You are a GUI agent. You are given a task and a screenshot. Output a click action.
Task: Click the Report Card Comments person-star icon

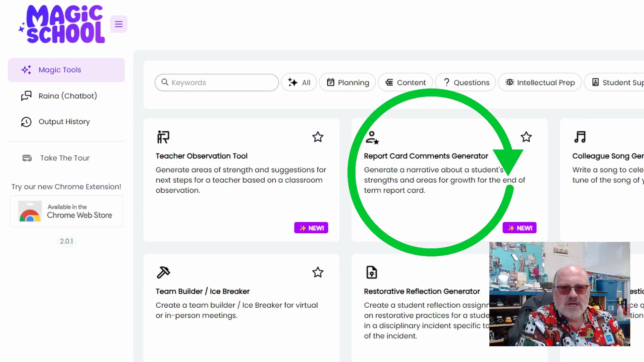point(372,137)
